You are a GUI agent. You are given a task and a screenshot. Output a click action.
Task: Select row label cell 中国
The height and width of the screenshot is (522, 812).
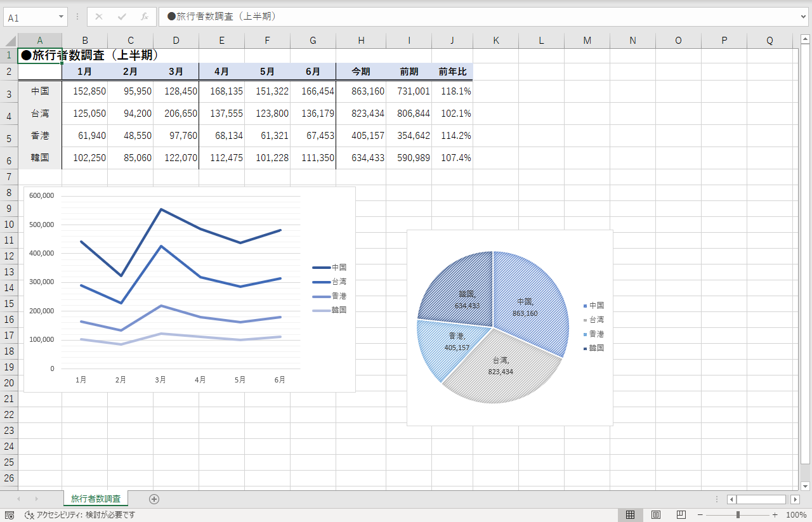click(40, 91)
